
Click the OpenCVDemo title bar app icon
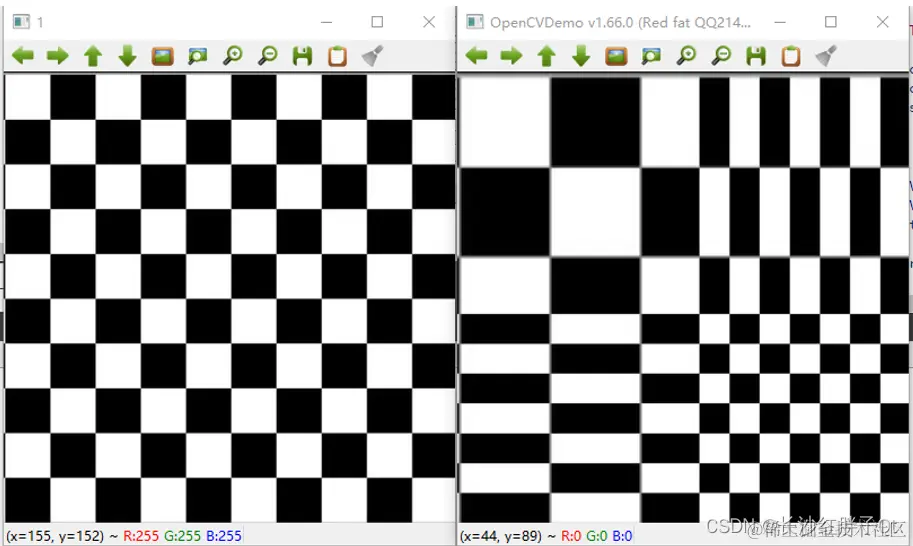click(475, 22)
